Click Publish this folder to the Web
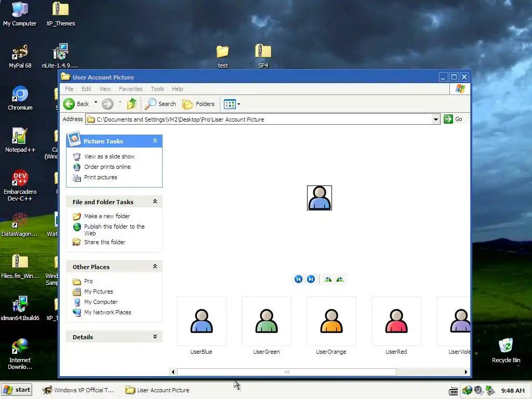The width and height of the screenshot is (532, 399). point(114,230)
